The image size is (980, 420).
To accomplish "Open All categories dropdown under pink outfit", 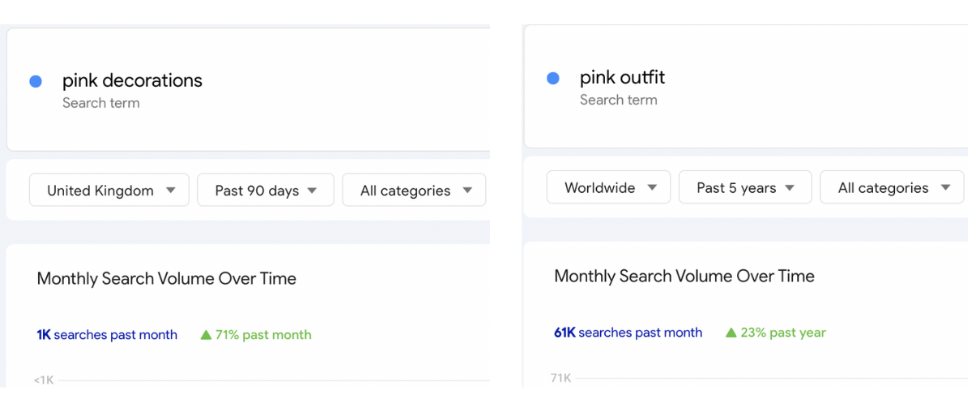I will coord(892,187).
